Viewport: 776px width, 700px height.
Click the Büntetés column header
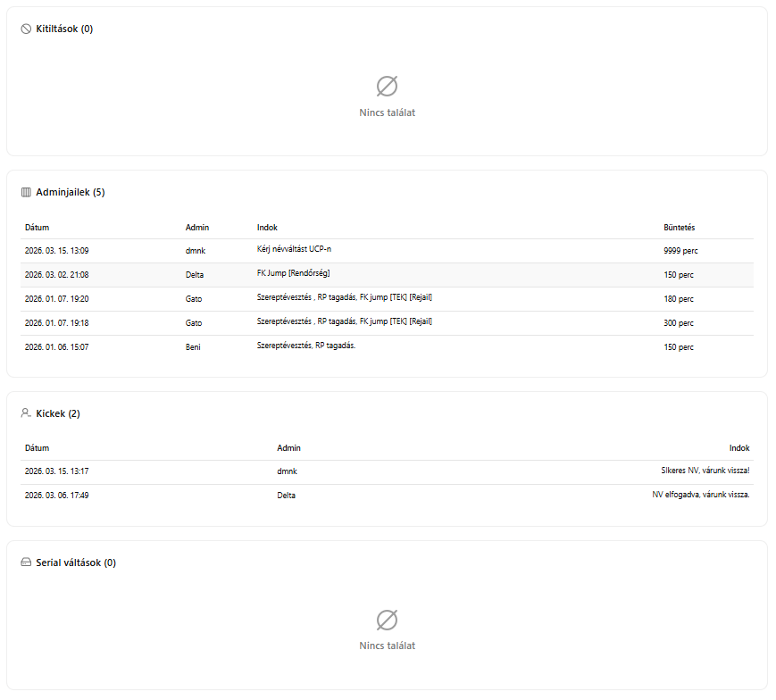[679, 227]
